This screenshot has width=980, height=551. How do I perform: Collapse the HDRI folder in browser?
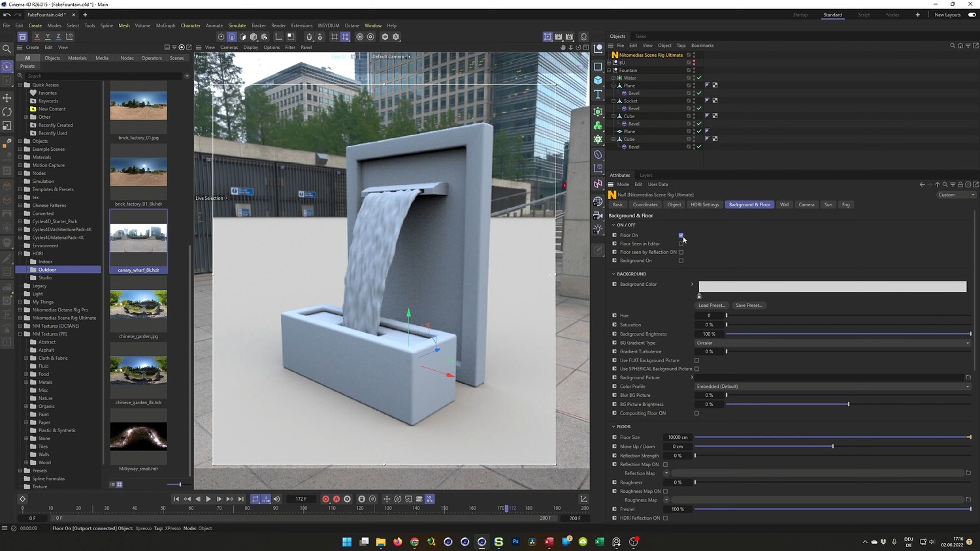pyautogui.click(x=21, y=253)
